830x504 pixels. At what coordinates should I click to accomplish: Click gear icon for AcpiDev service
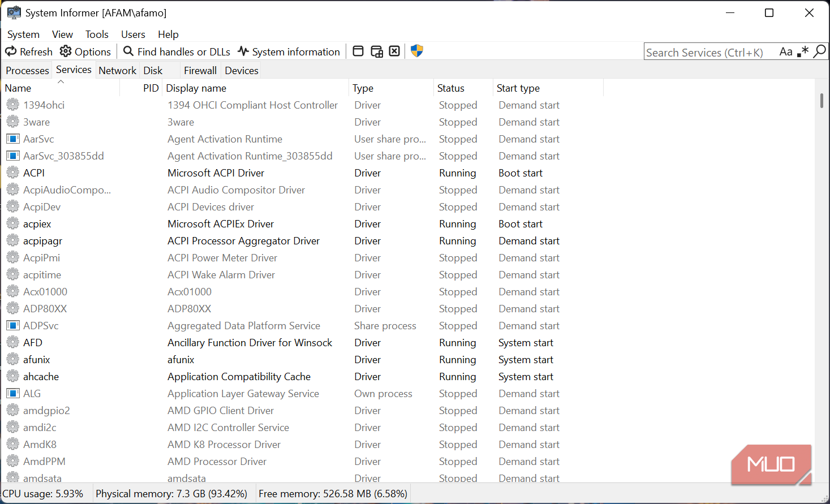coord(12,206)
